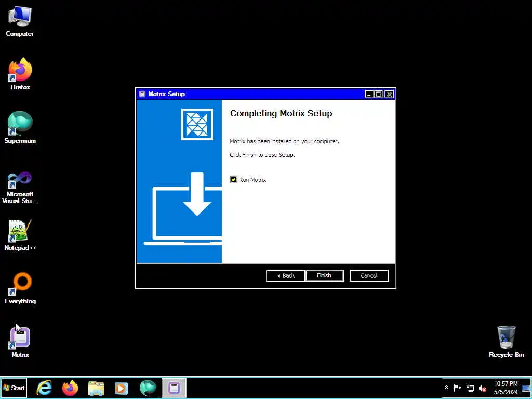Maximize the Motrix Setup window
This screenshot has height=399, width=532.
[x=379, y=95]
